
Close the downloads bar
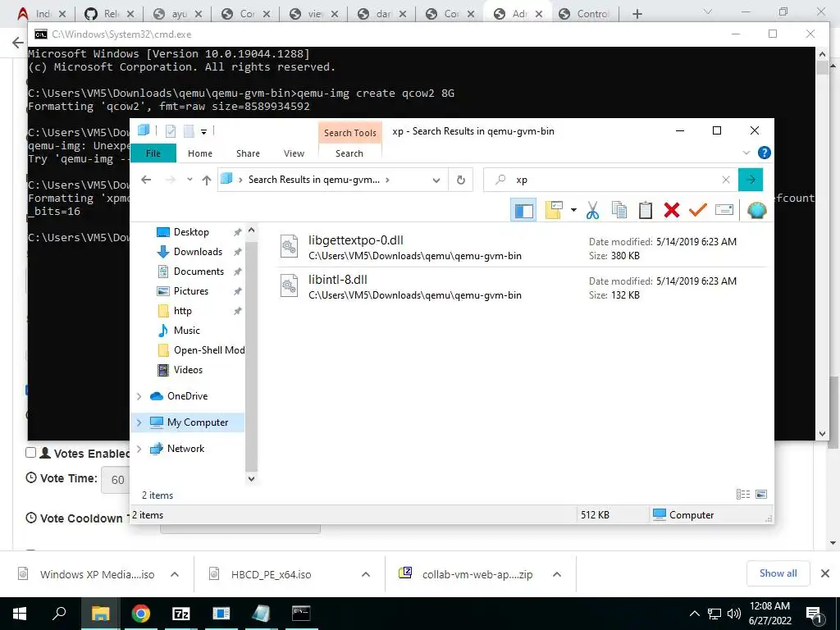tap(825, 573)
